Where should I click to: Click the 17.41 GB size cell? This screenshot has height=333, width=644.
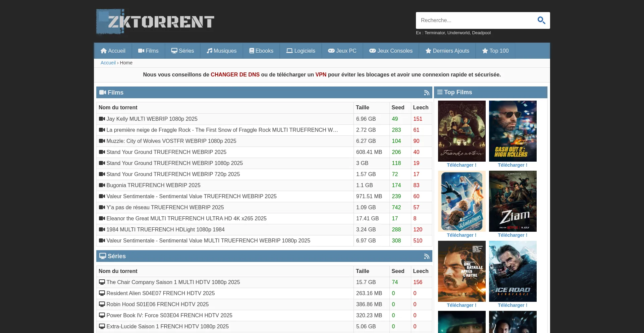pos(371,218)
